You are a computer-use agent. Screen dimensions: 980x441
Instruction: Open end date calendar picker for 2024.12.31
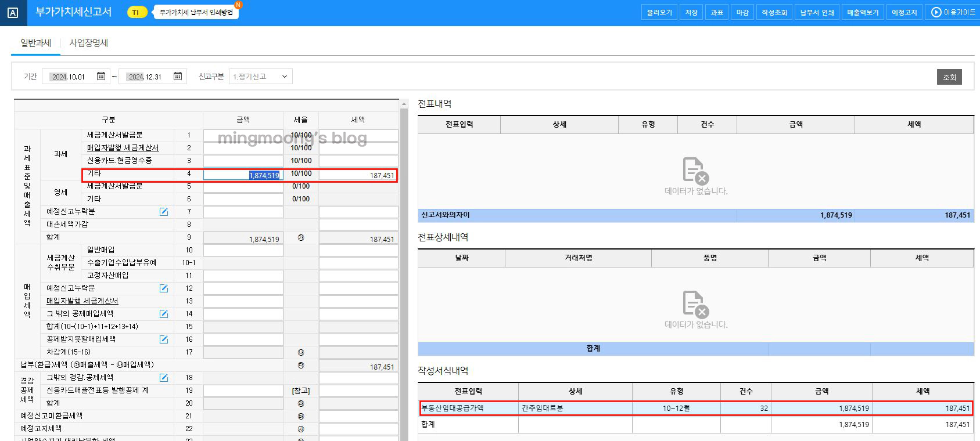pyautogui.click(x=178, y=76)
